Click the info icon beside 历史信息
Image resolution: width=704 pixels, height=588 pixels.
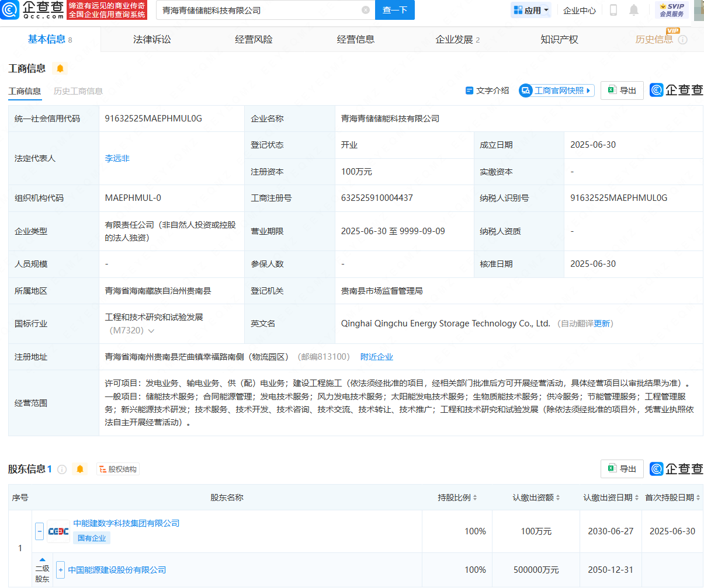pos(682,40)
